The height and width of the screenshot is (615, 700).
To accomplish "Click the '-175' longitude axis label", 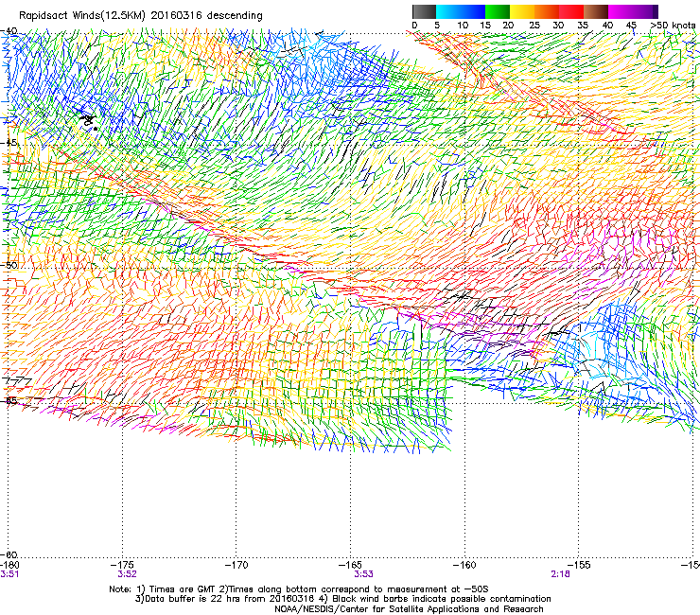I will [x=122, y=566].
